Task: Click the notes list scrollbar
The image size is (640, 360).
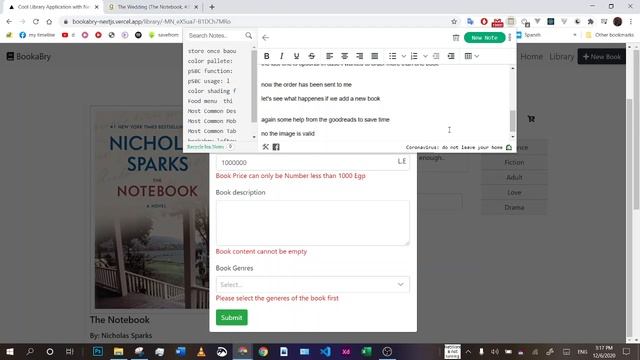Action: pyautogui.click(x=254, y=86)
